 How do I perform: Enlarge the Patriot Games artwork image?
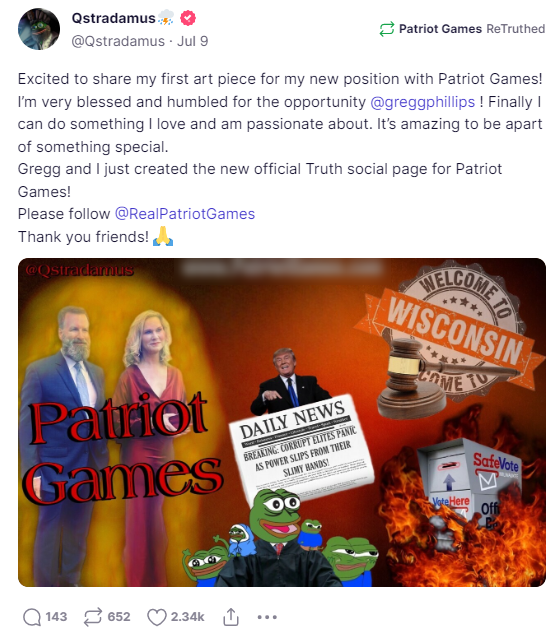282,422
